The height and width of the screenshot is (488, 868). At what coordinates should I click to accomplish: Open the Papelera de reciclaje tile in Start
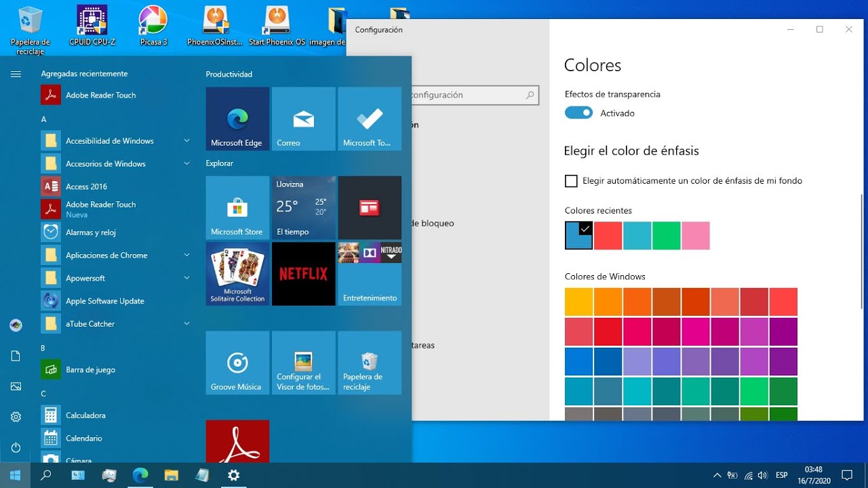(370, 363)
